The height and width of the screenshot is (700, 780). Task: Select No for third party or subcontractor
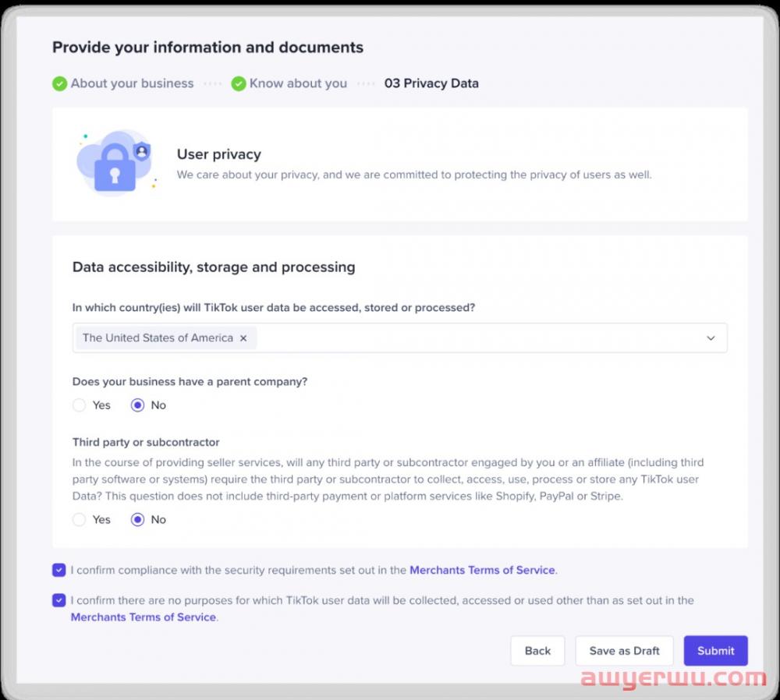(x=138, y=520)
